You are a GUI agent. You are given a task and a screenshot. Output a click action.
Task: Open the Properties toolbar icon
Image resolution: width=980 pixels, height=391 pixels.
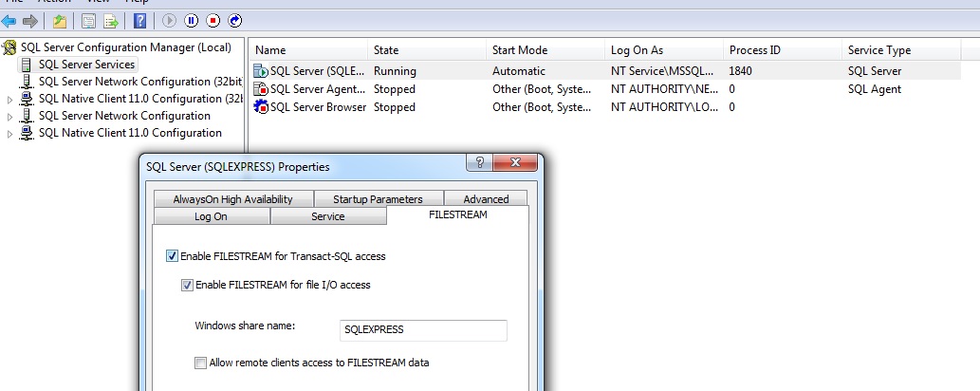click(x=89, y=21)
